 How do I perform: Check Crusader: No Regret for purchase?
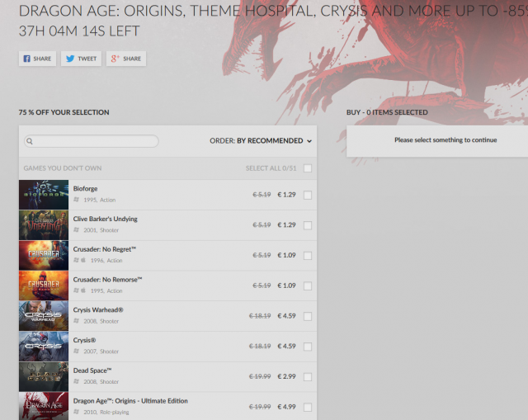click(x=308, y=256)
